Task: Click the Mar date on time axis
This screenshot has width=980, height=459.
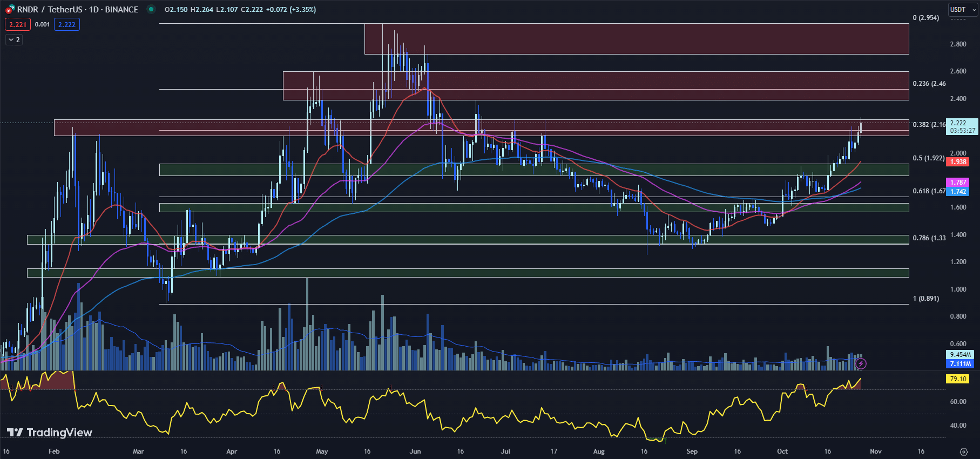Action: pyautogui.click(x=138, y=451)
